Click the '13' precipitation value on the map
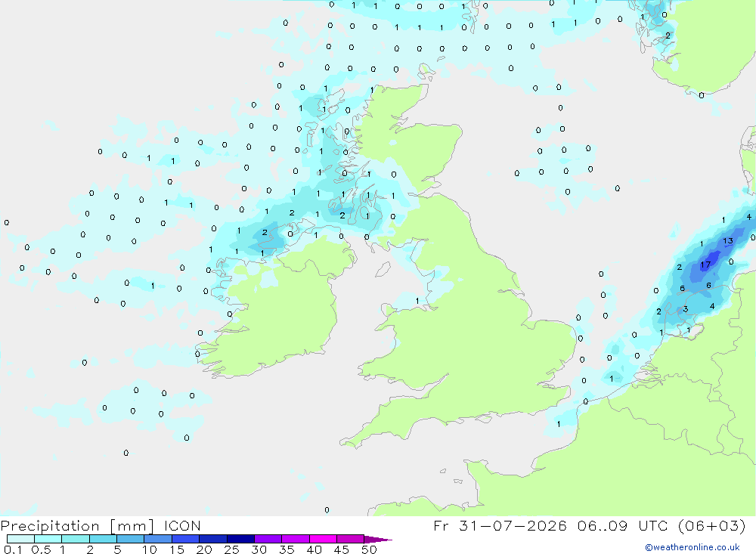This screenshot has height=554, width=756. click(x=727, y=240)
